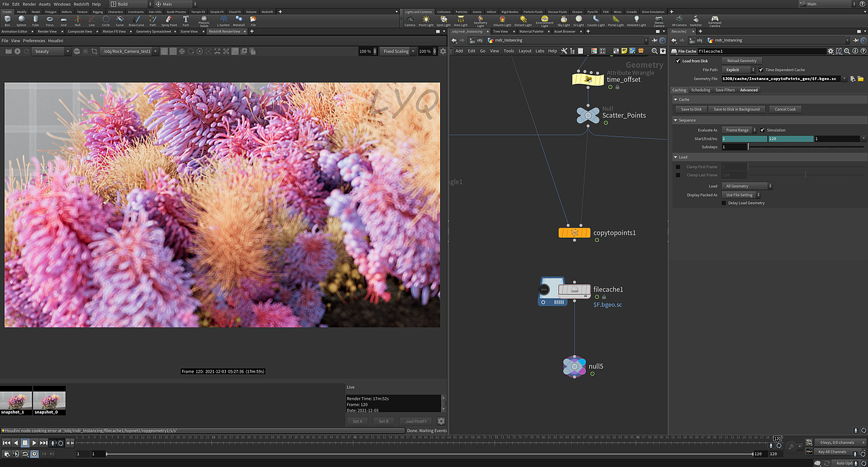This screenshot has width=868, height=467.
Task: Add an Area Light from shelf
Action: tap(461, 20)
